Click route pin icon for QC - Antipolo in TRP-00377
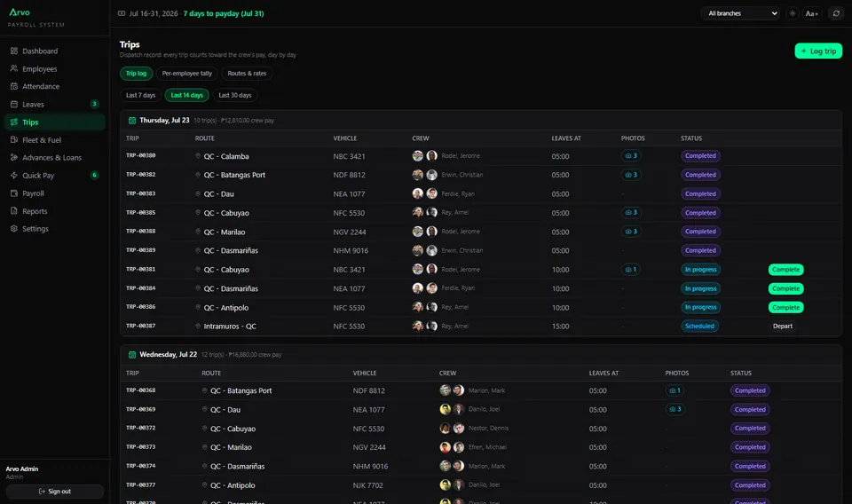852x504 pixels. pyautogui.click(x=204, y=484)
